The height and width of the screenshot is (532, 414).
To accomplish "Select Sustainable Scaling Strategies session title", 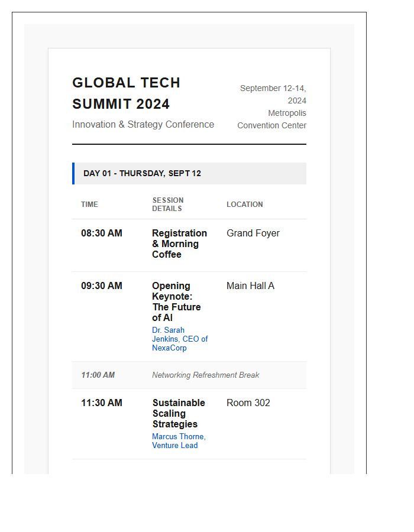I will pyautogui.click(x=179, y=413).
